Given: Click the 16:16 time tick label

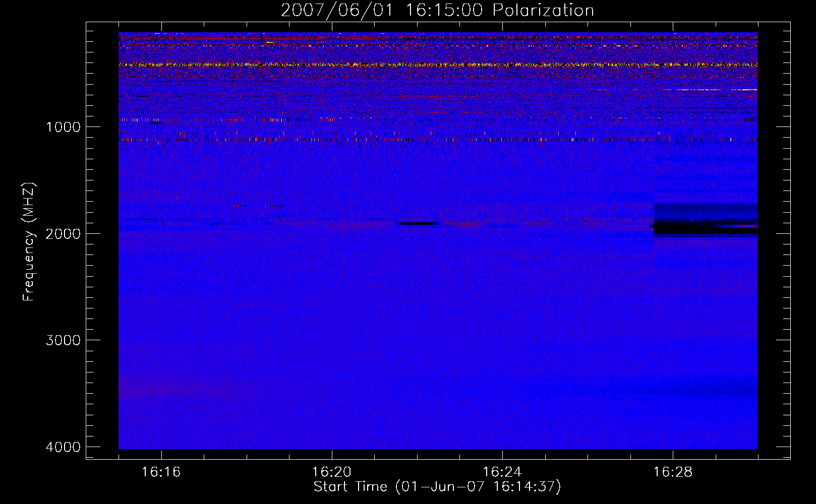Looking at the screenshot, I should point(161,472).
